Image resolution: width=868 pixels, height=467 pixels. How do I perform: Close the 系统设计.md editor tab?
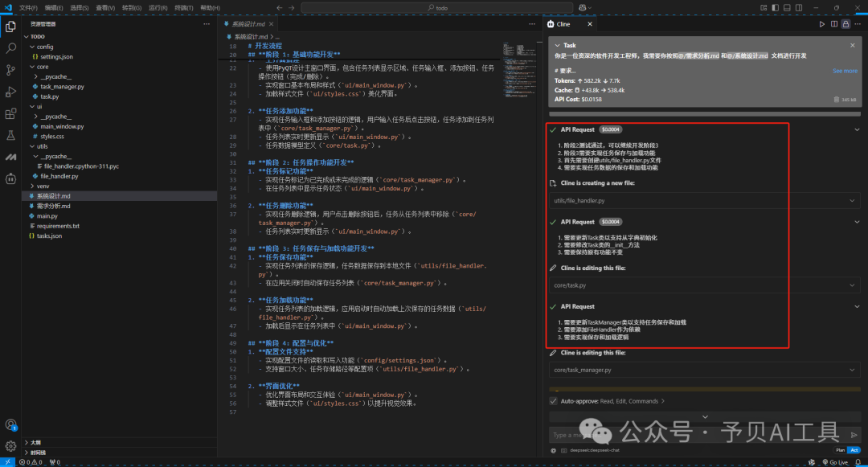[x=272, y=24]
